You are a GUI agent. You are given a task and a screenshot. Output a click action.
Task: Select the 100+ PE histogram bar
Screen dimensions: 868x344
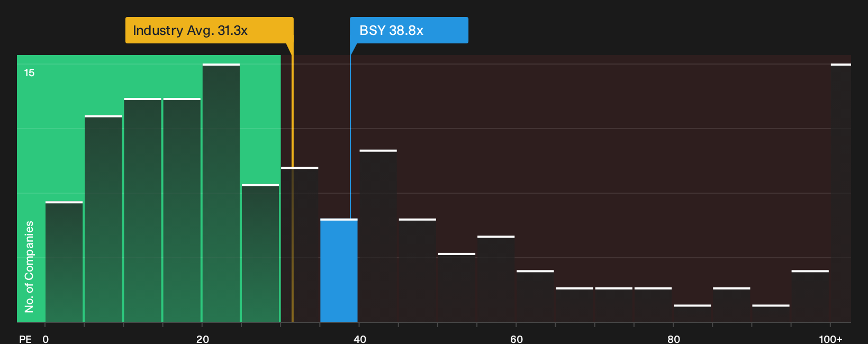tap(840, 193)
